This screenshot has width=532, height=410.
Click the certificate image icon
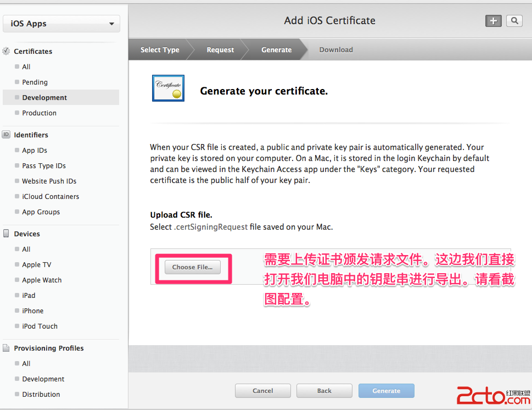click(x=169, y=88)
